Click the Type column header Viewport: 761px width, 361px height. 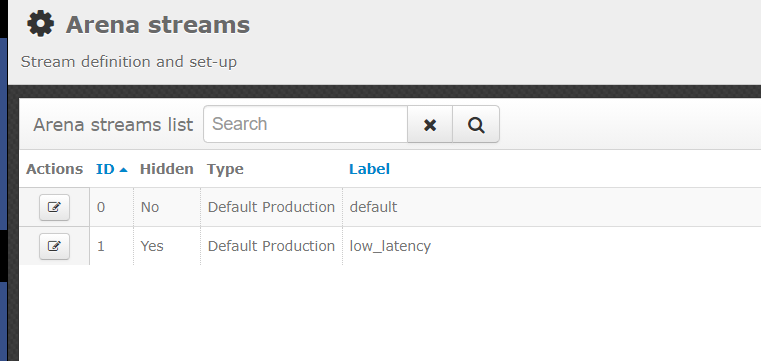pos(225,169)
